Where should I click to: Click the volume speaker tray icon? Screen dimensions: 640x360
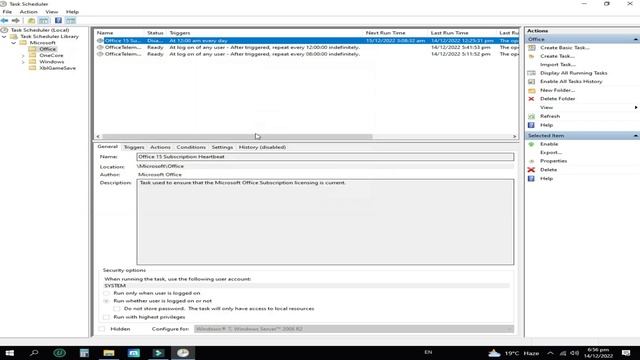(x=574, y=353)
